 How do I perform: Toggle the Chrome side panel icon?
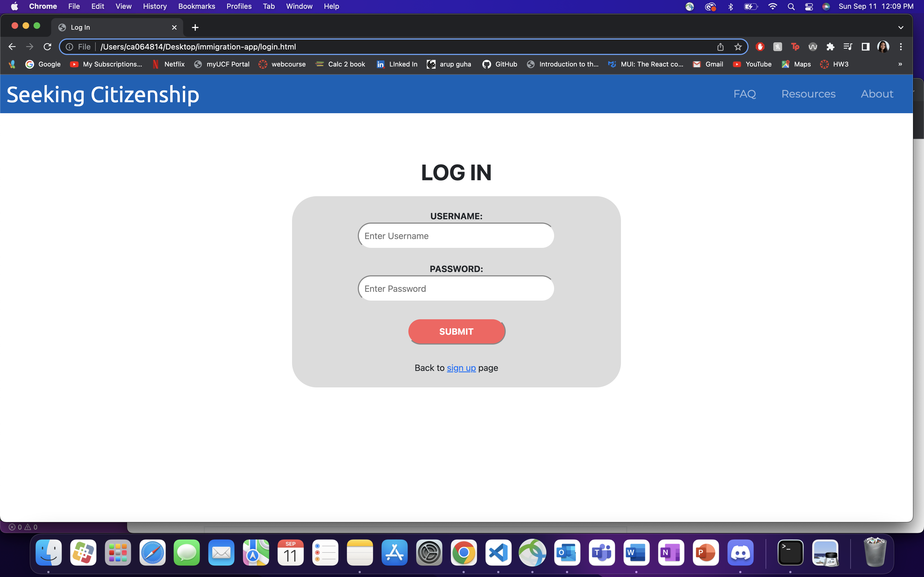865,46
